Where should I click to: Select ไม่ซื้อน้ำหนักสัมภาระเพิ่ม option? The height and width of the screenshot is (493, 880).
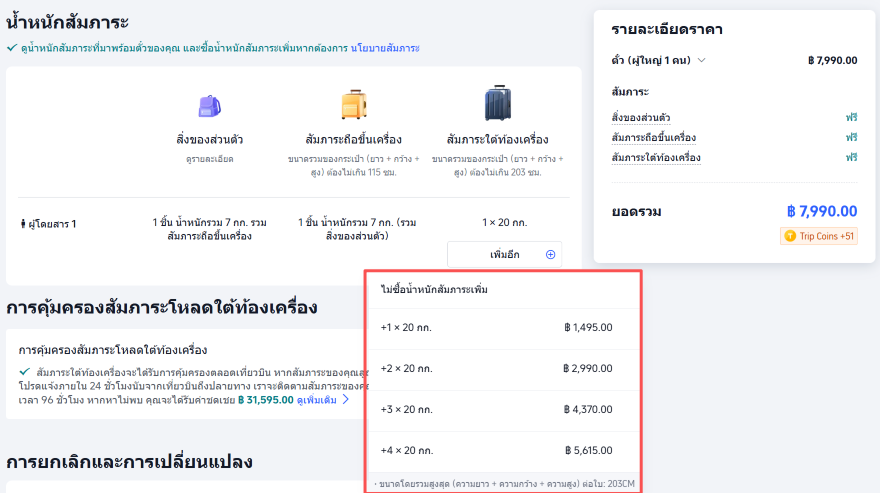click(503, 290)
